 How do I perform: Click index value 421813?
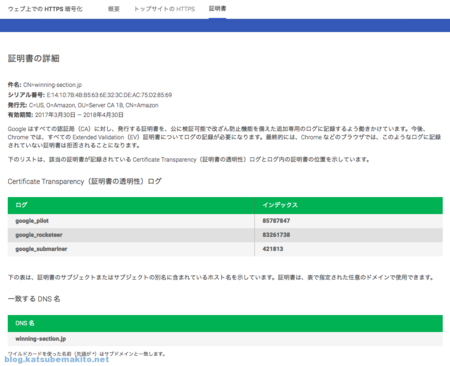click(x=273, y=249)
